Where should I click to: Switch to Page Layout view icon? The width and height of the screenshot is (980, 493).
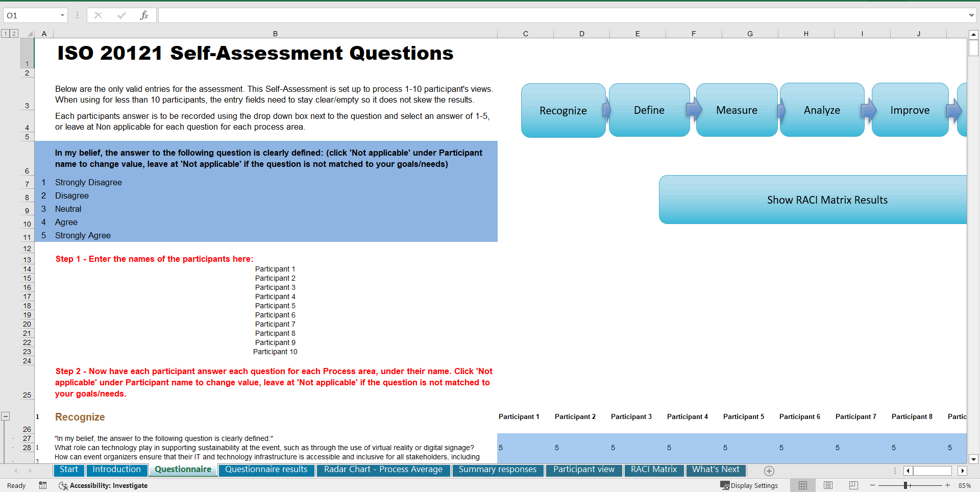[x=828, y=485]
